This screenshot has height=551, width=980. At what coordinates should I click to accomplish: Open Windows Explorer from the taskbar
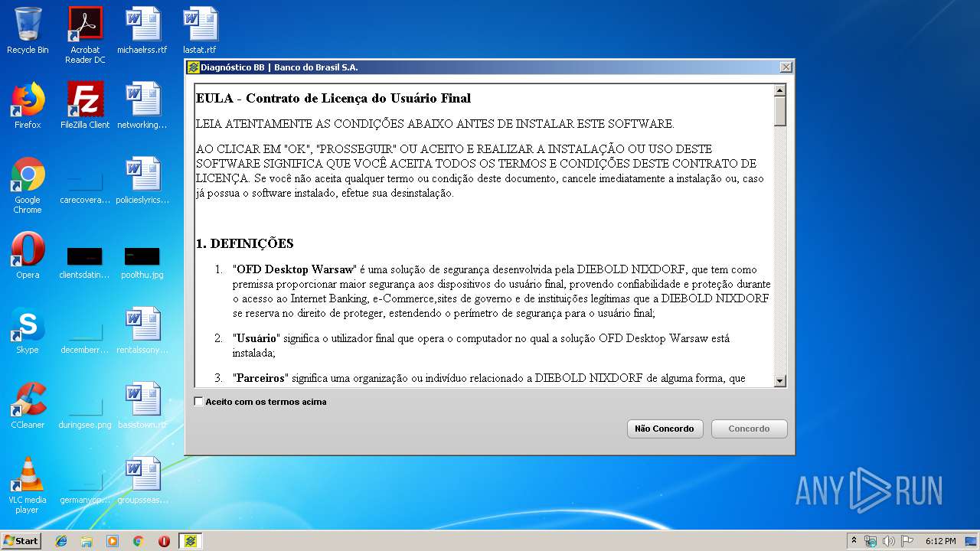(x=87, y=541)
